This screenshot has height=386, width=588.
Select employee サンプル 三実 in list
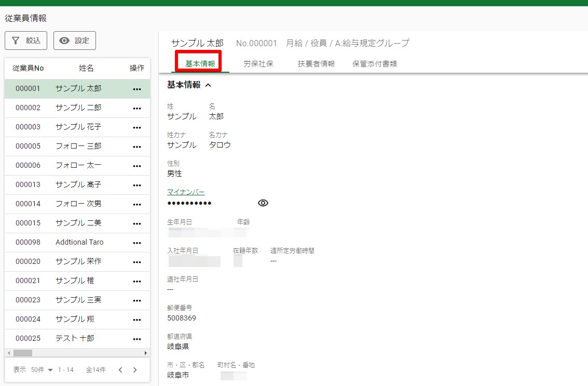click(x=77, y=300)
